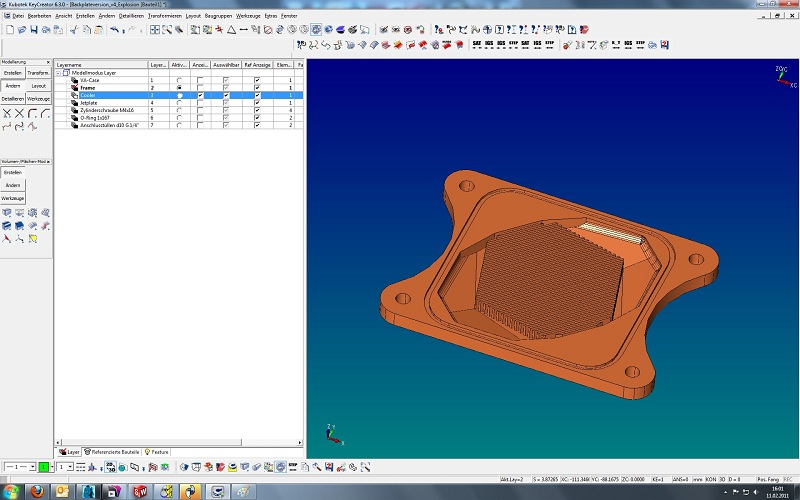Click the Detaillieren button in the Modellierung panel
Viewport: 800px width, 500px height.
(13, 99)
